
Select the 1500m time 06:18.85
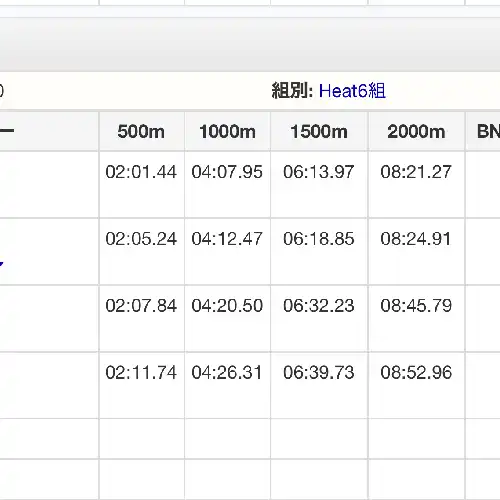click(x=319, y=239)
